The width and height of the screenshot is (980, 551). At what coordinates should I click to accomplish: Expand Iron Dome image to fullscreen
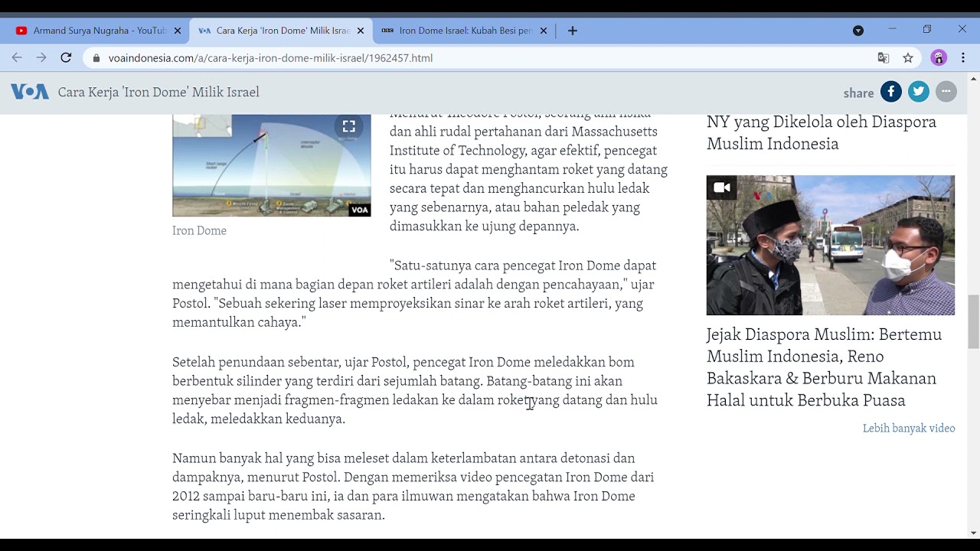pyautogui.click(x=348, y=126)
